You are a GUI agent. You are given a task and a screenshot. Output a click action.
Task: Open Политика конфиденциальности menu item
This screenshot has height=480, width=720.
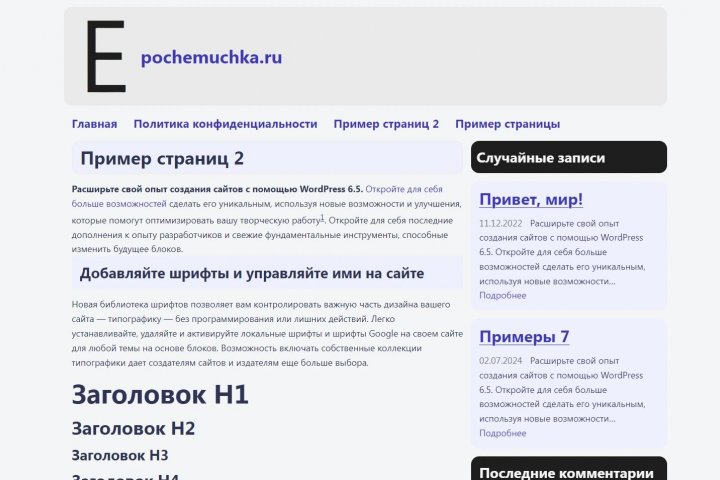225,124
